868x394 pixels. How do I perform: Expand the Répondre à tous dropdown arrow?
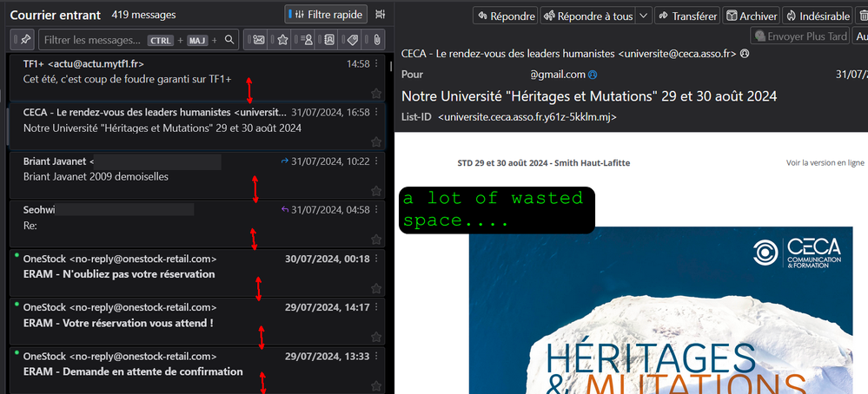pyautogui.click(x=643, y=16)
